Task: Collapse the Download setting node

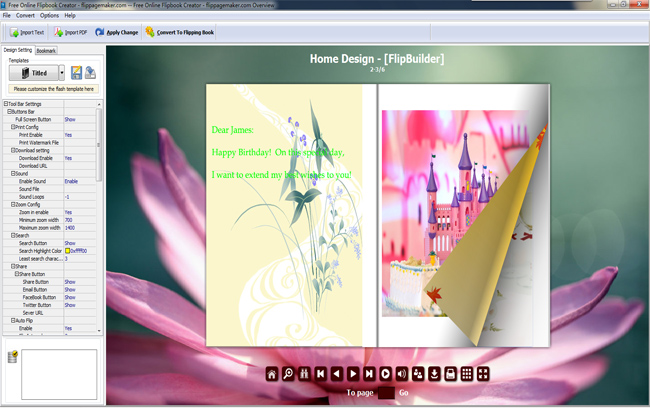Action: pyautogui.click(x=13, y=150)
